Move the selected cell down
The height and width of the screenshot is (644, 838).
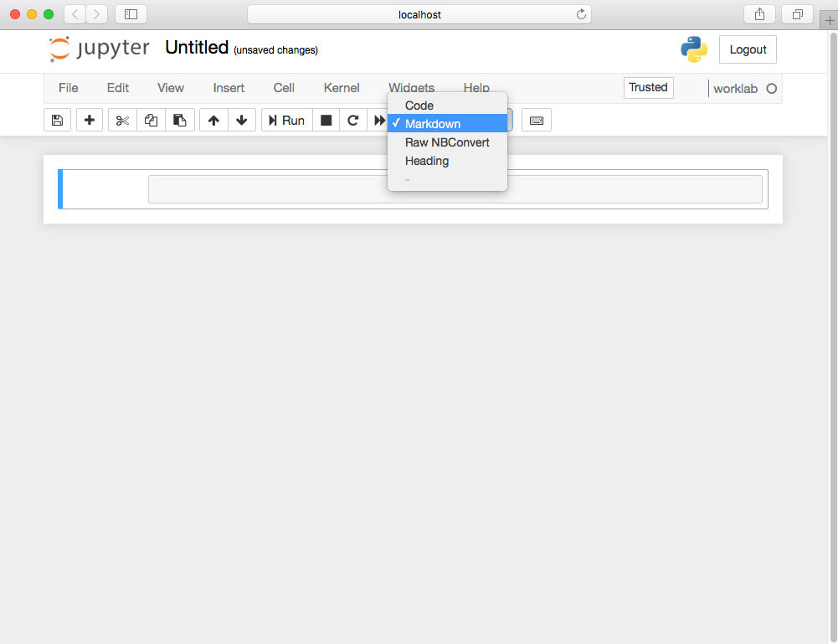(x=241, y=120)
